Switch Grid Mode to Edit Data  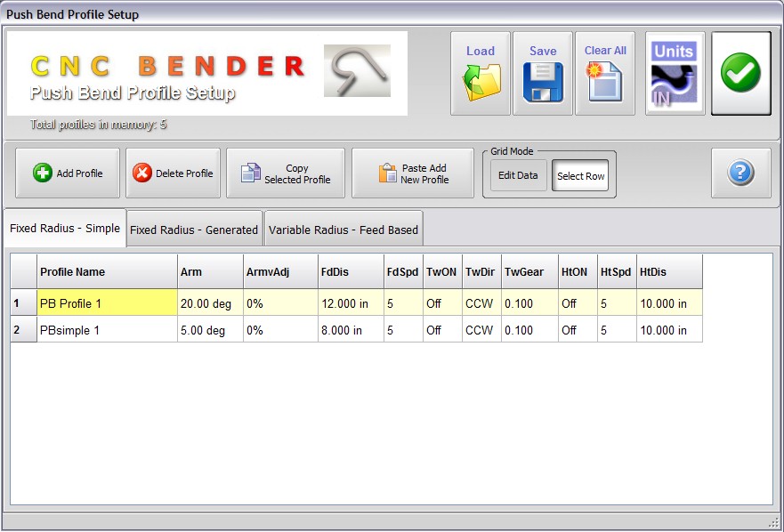(518, 175)
